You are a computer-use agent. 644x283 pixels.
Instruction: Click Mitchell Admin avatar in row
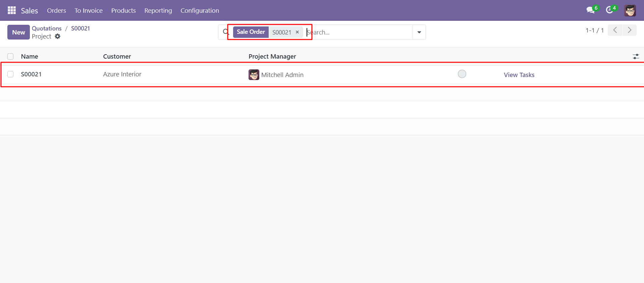[254, 75]
